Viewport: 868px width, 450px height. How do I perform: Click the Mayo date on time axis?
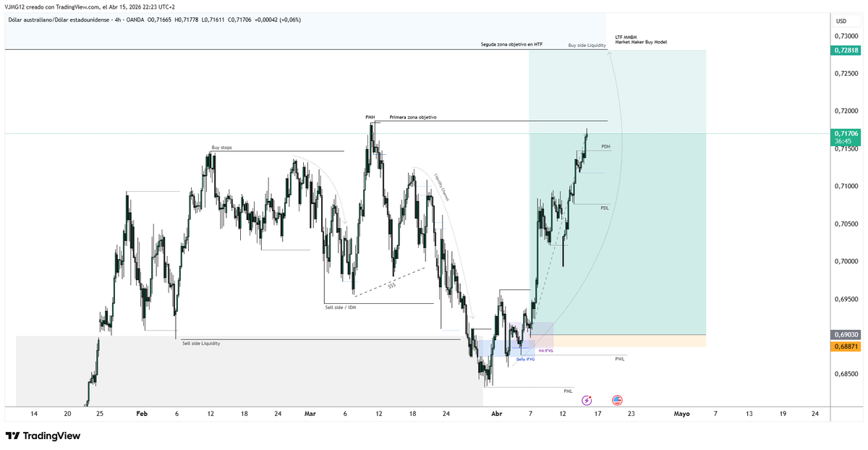(681, 414)
